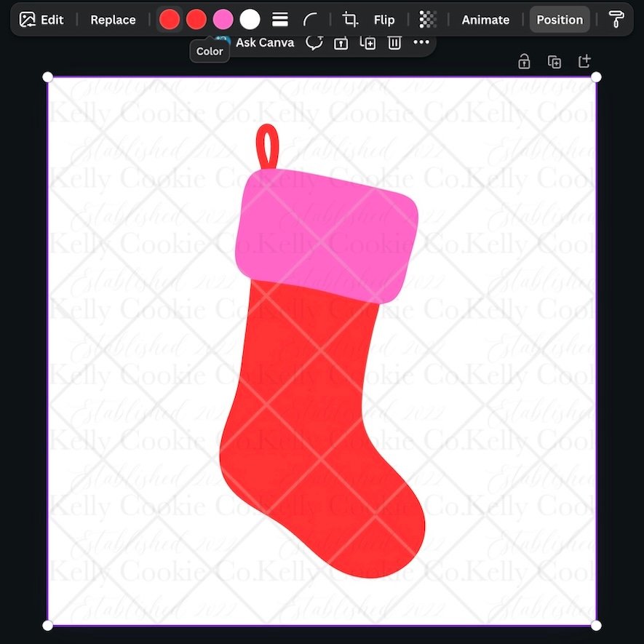
Task: Open the Animate panel
Action: pos(485,20)
